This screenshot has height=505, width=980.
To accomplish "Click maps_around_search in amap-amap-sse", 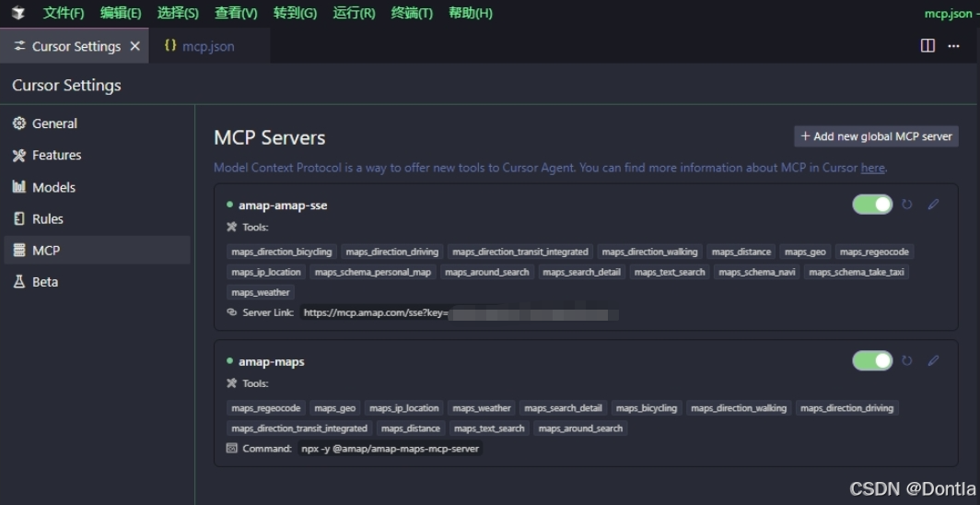I will coord(487,272).
